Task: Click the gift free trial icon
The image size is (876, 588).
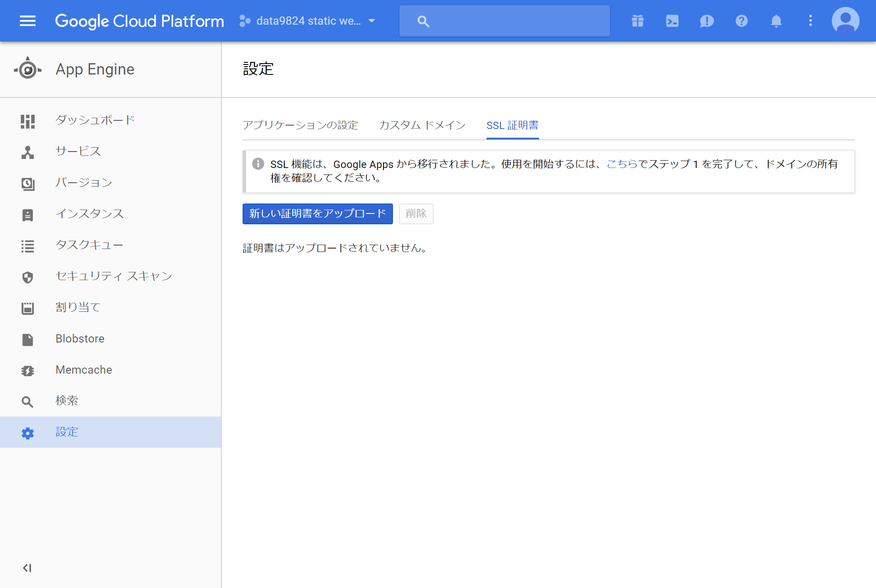Action: click(637, 21)
